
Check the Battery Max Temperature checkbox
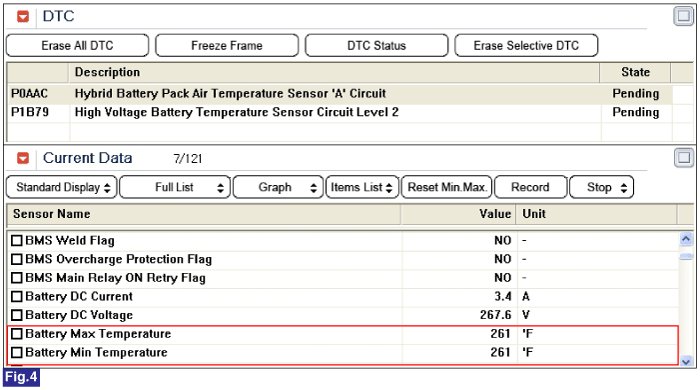pyautogui.click(x=17, y=334)
